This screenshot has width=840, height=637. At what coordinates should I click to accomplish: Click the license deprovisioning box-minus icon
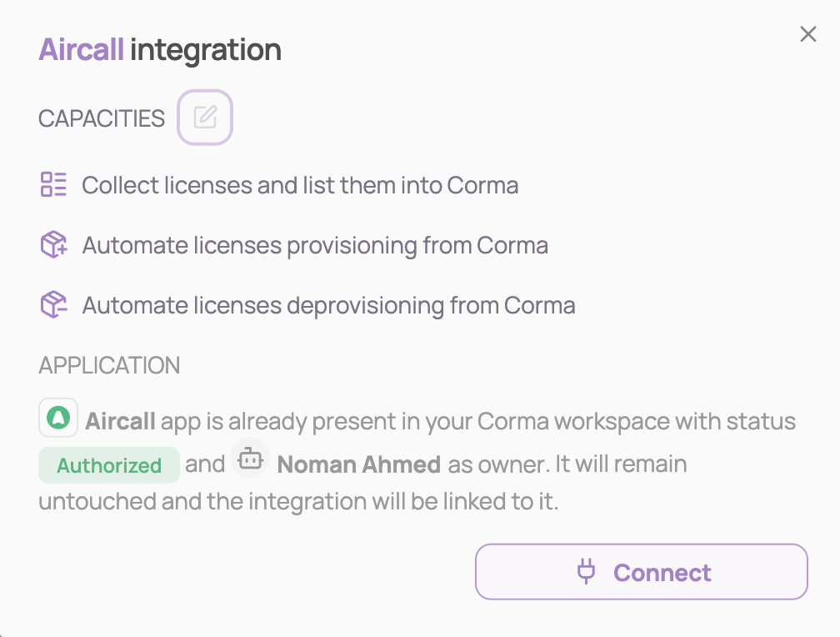tap(53, 305)
